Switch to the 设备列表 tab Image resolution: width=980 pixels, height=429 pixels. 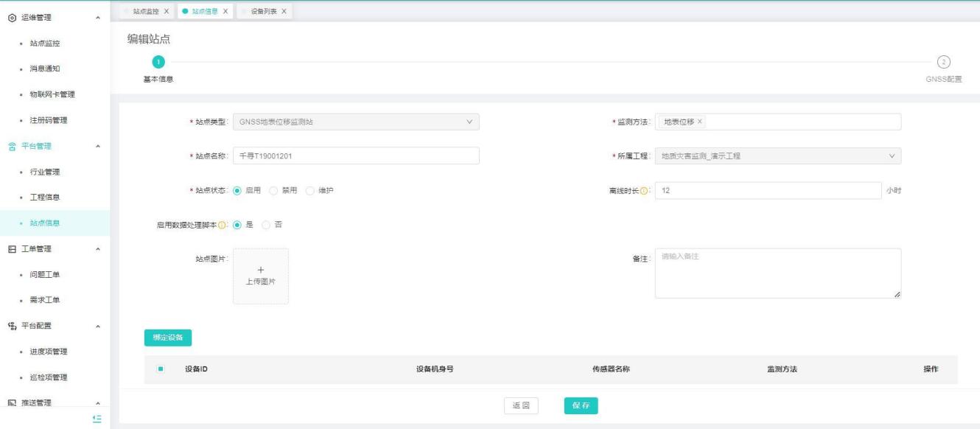[x=263, y=11]
